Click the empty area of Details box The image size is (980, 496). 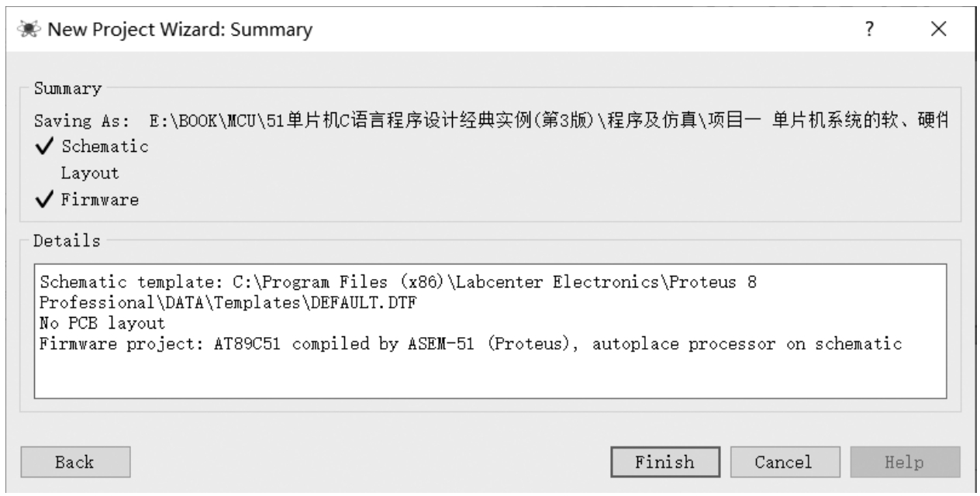pyautogui.click(x=490, y=377)
